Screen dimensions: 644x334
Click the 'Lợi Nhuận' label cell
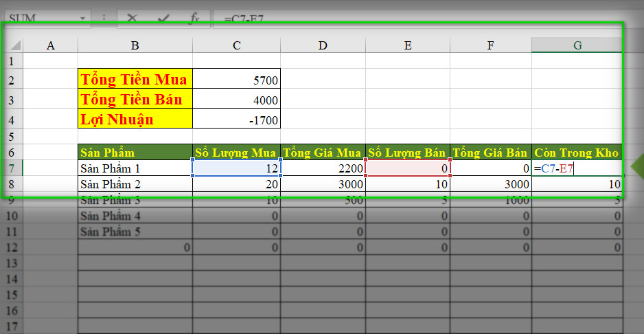pyautogui.click(x=135, y=119)
